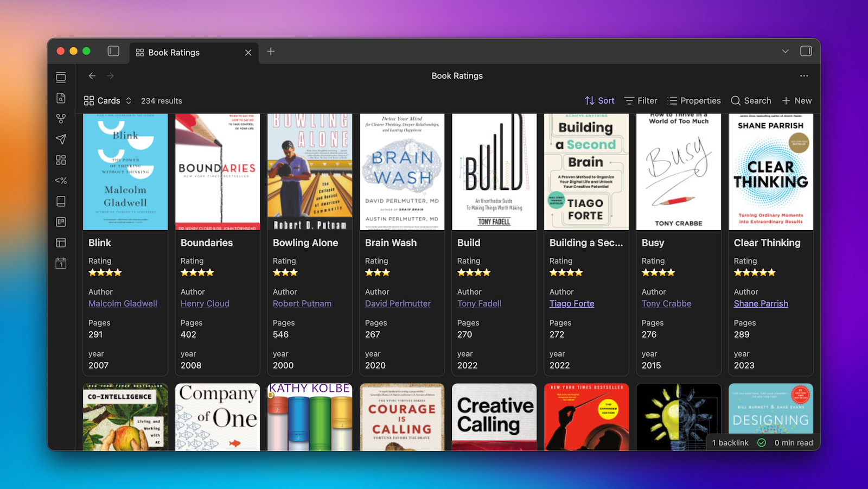868x489 pixels.
Task: Click the sync checkmark status icon
Action: 762,443
